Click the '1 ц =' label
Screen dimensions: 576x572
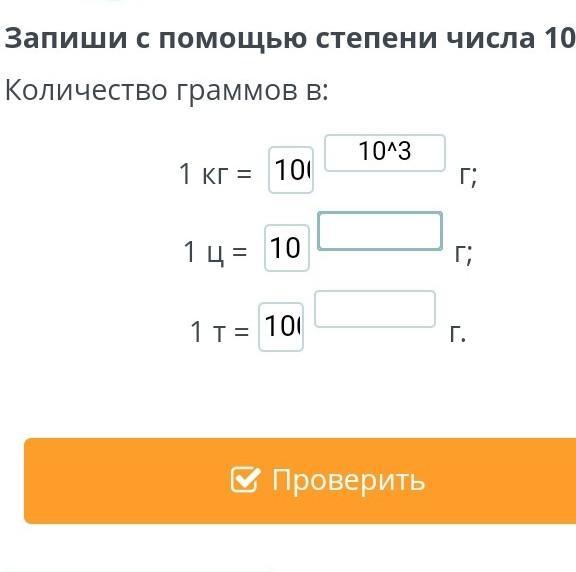(215, 252)
